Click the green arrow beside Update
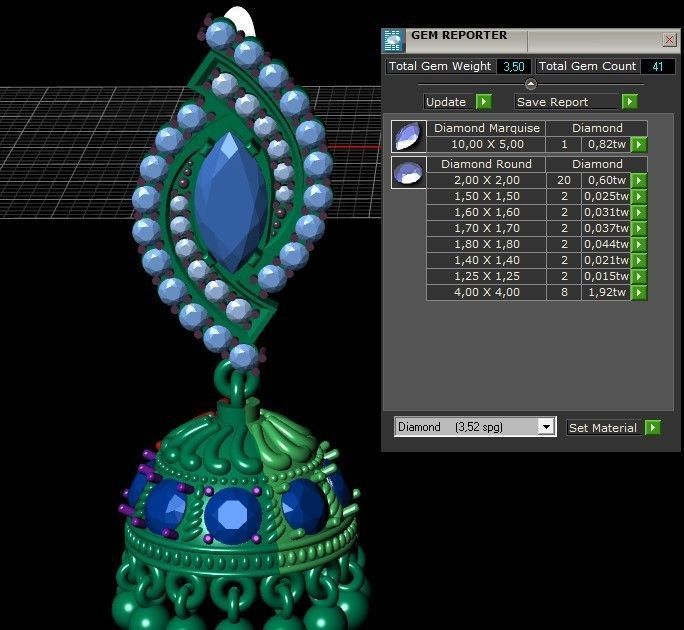 [x=484, y=102]
